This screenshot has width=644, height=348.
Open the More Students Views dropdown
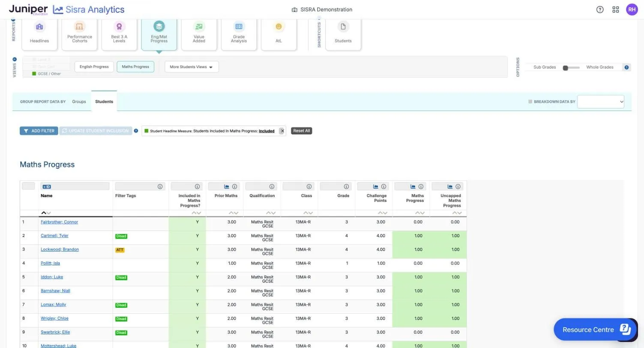point(192,67)
